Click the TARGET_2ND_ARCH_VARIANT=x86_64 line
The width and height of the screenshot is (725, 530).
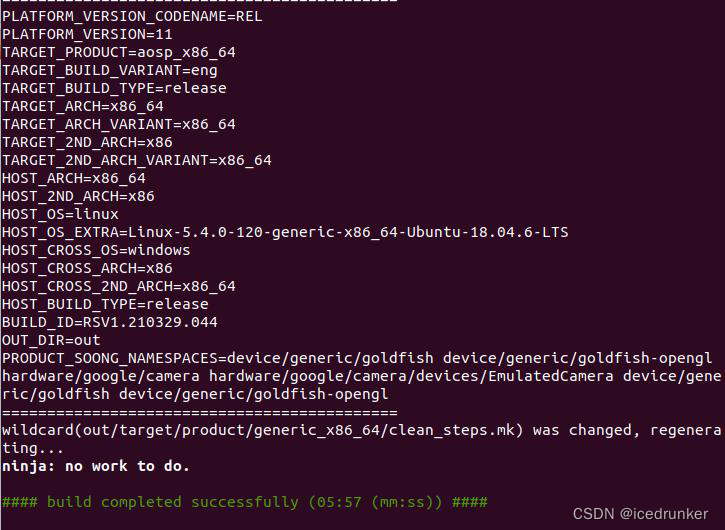[137, 160]
